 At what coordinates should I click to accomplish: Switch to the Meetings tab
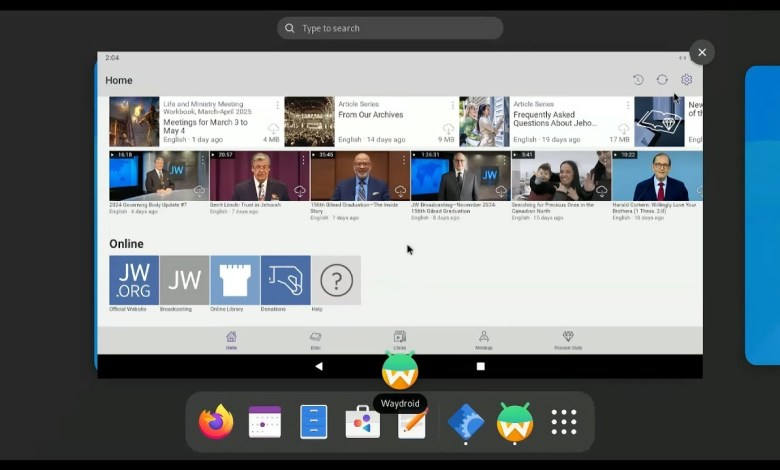point(483,340)
